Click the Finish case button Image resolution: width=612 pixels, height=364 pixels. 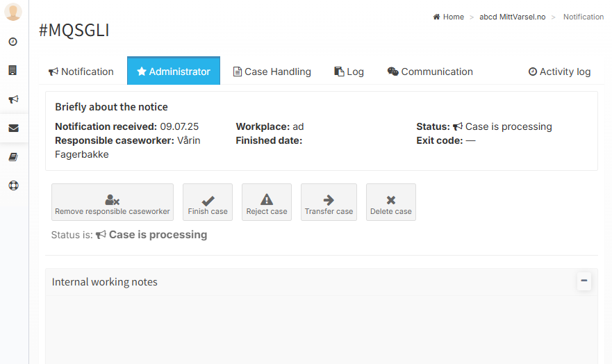pyautogui.click(x=208, y=203)
